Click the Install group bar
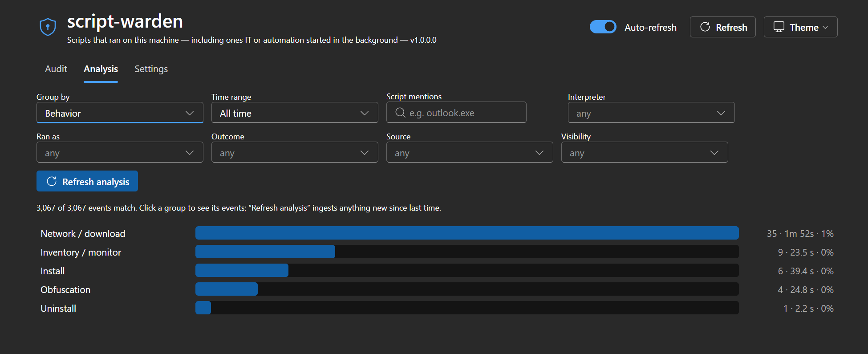Viewport: 868px width, 354px height. pos(467,270)
